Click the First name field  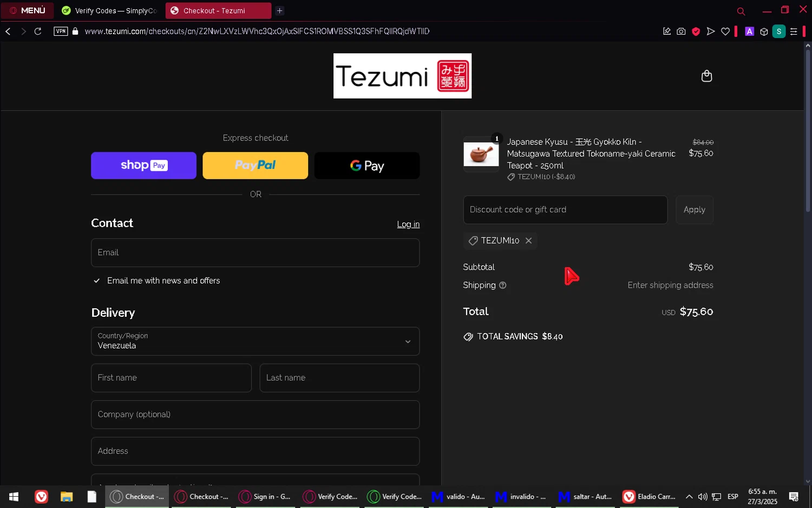[x=171, y=378]
